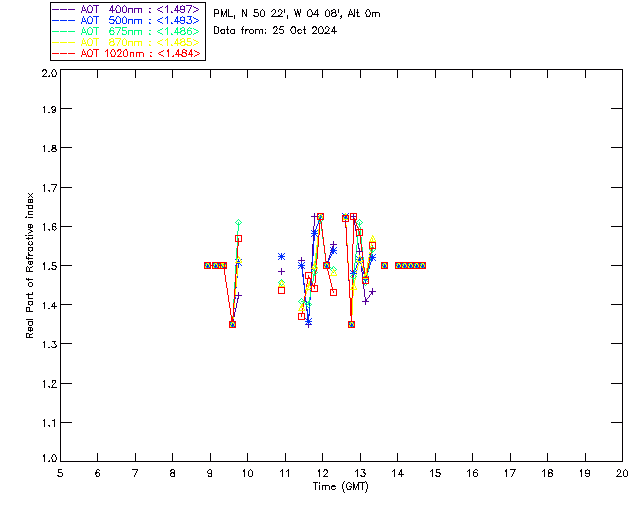The image size is (640, 512).
Task: Click the AOT 870nm legend entry
Action: 126,42
